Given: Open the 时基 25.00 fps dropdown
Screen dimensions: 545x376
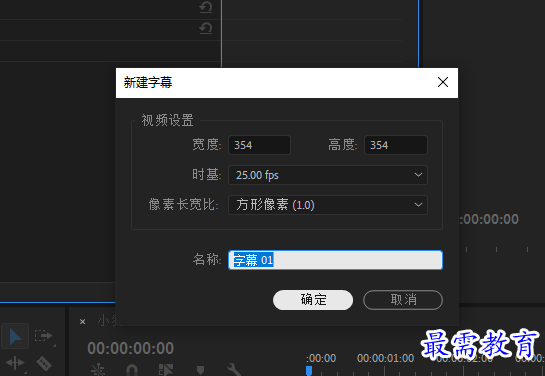Looking at the screenshot, I should click(x=328, y=175).
